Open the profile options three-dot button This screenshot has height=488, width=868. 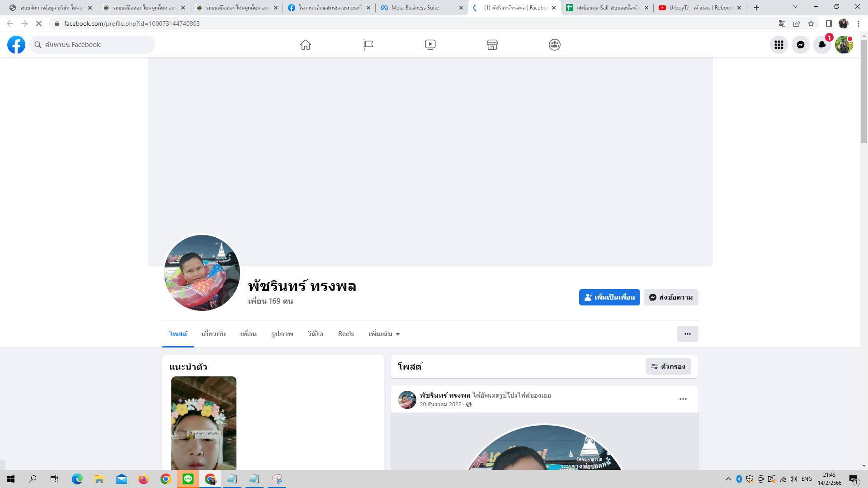[x=687, y=334]
